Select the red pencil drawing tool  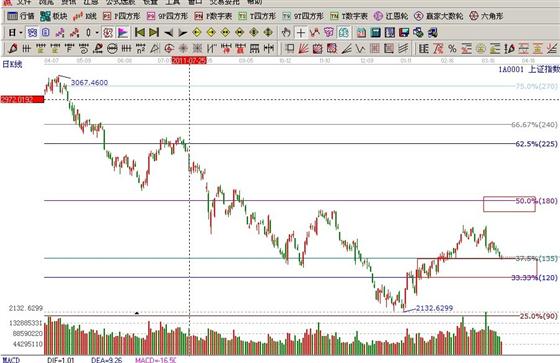(x=13, y=48)
